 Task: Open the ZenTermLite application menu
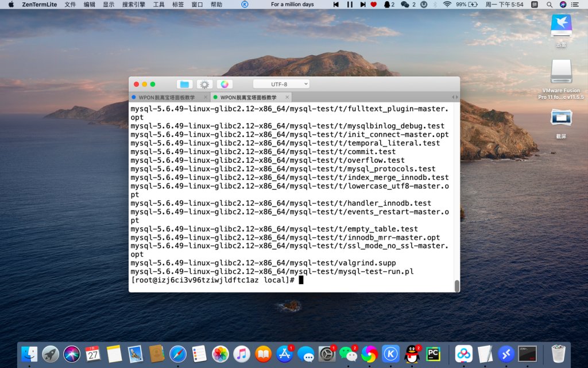[40, 5]
